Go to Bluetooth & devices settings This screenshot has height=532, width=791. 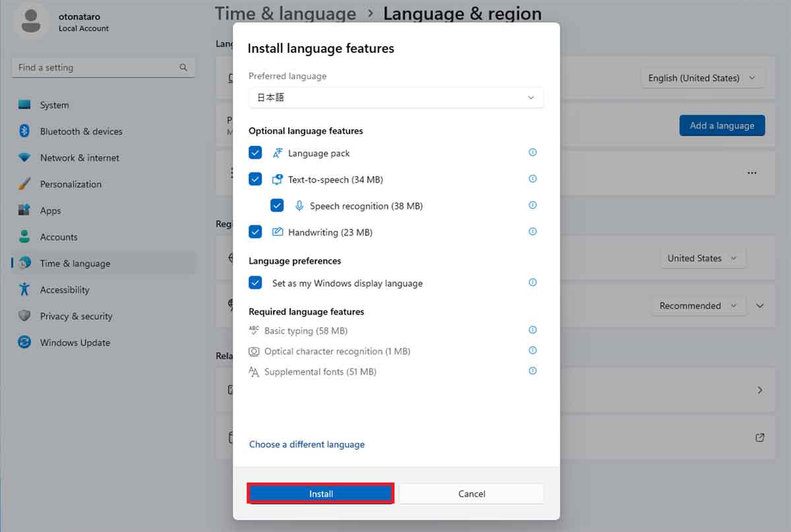[x=104, y=131]
